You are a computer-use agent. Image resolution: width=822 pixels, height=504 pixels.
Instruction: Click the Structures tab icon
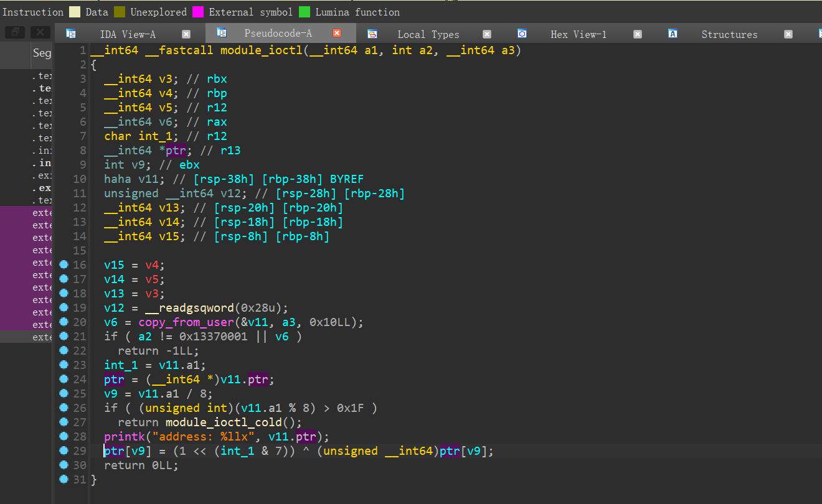click(x=673, y=34)
